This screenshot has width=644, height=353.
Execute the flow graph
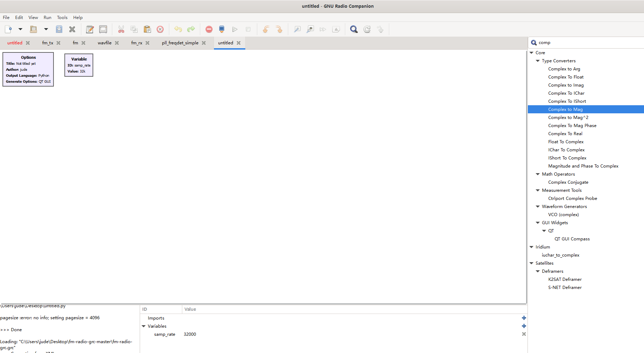pos(235,29)
